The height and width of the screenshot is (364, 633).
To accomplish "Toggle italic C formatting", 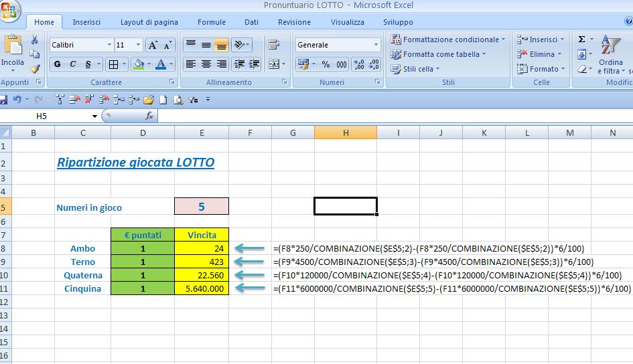I will pyautogui.click(x=72, y=64).
